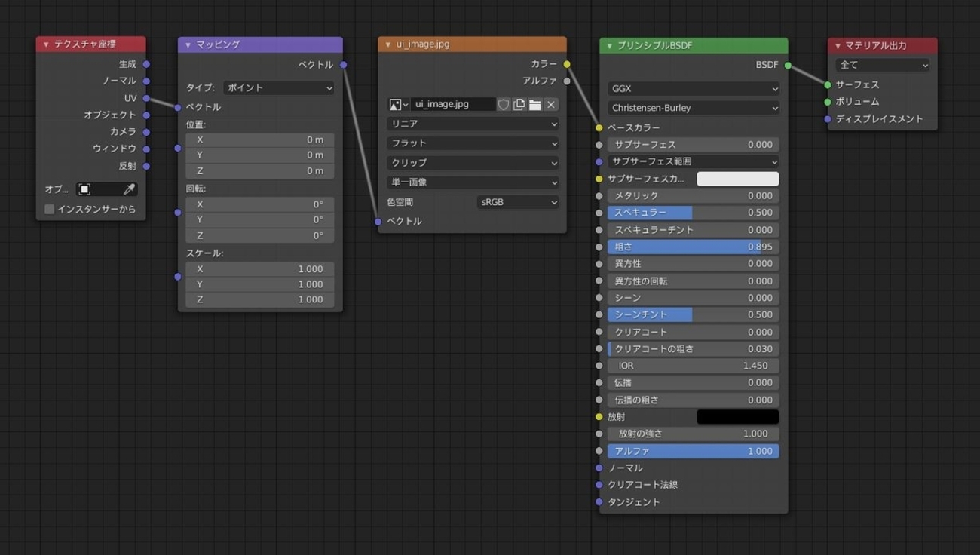This screenshot has height=555, width=980.
Task: Open the white サブサーフェスカラー color swatch
Action: 737,178
